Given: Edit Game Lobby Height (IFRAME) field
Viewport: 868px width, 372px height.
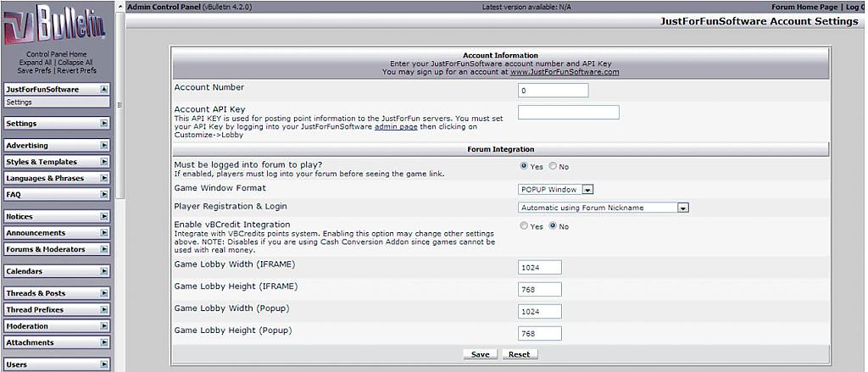Looking at the screenshot, I should pyautogui.click(x=540, y=289).
